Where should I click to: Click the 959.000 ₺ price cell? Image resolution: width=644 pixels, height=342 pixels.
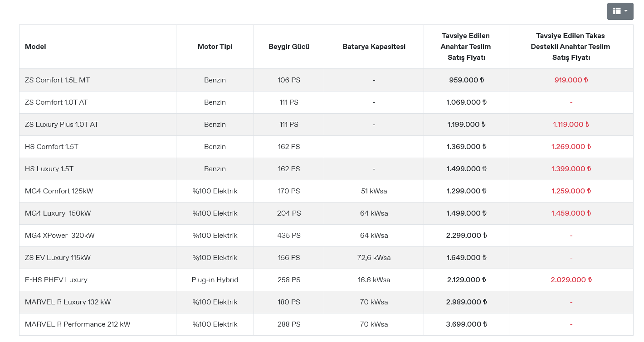tap(467, 80)
